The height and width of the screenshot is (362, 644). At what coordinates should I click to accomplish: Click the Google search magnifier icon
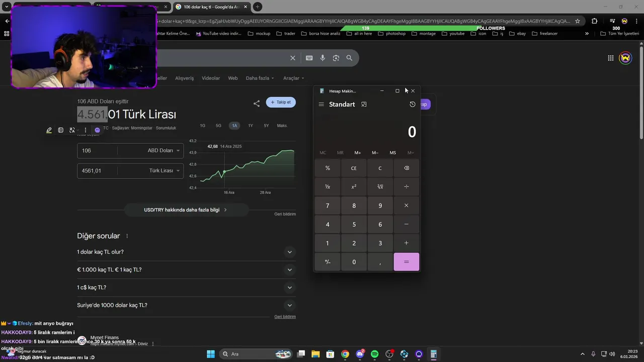(349, 58)
